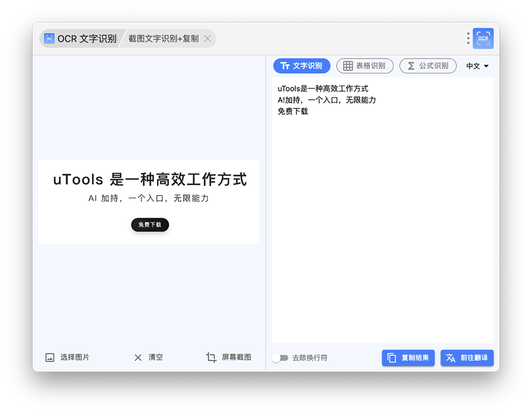Click the 前往翻译 translate button
This screenshot has height=415, width=532.
[x=467, y=358]
